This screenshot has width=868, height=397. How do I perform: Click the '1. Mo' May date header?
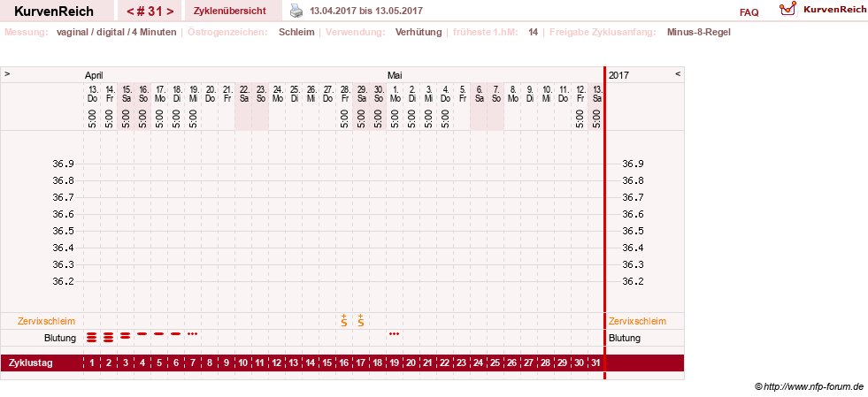coord(395,94)
